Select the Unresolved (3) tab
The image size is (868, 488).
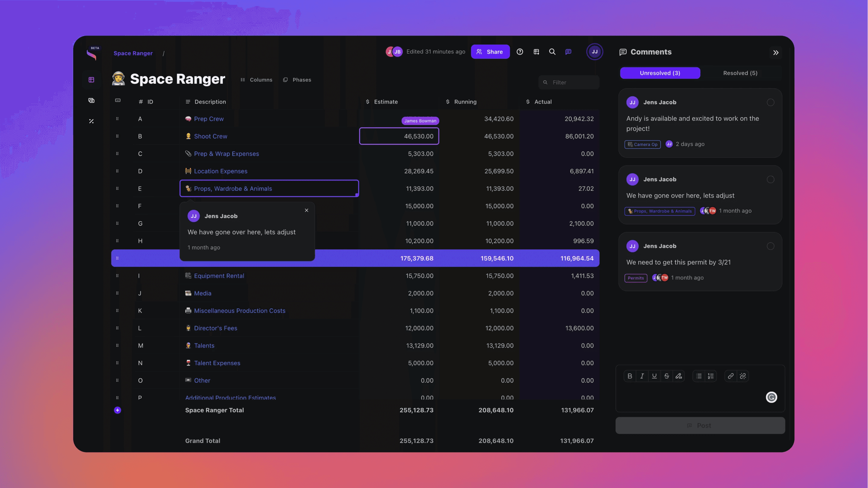660,73
